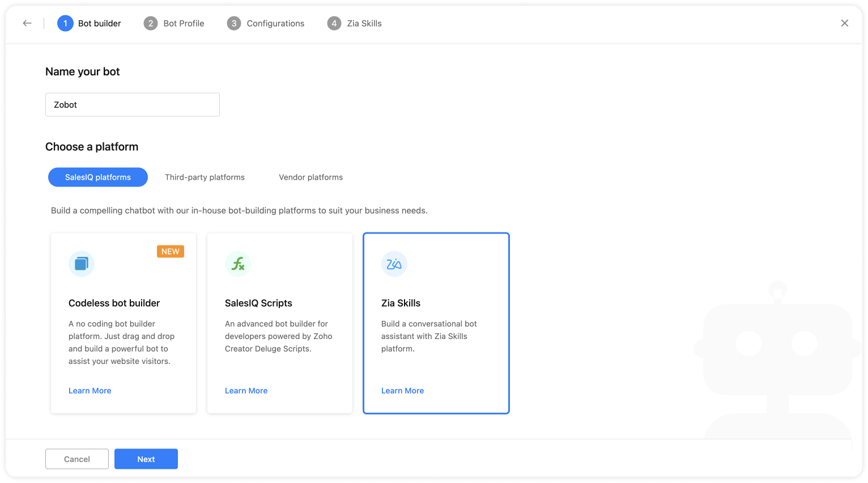Jump to the Zia Skills step
The height and width of the screenshot is (483, 868).
(x=355, y=23)
